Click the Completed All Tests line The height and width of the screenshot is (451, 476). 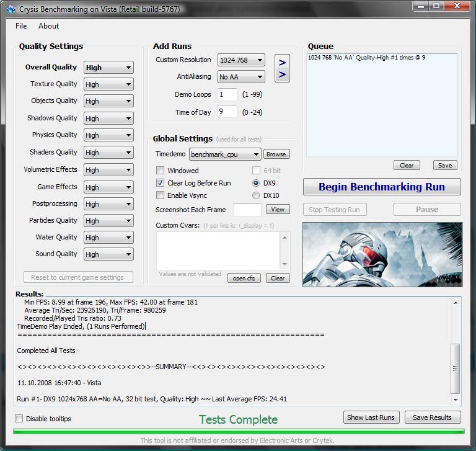click(x=46, y=351)
